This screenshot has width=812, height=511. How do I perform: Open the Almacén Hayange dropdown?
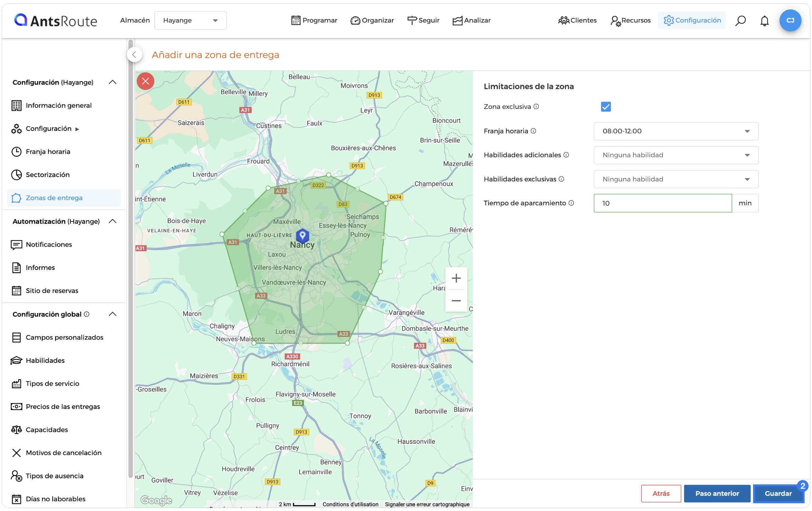(190, 21)
